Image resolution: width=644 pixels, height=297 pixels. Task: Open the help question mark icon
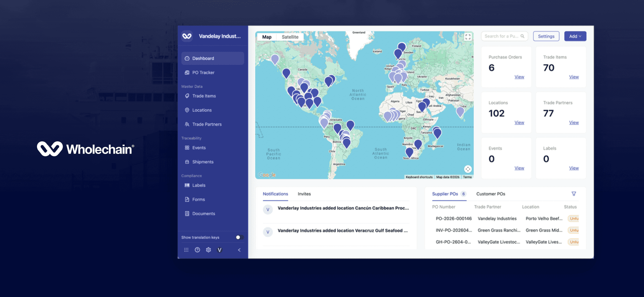pyautogui.click(x=197, y=250)
